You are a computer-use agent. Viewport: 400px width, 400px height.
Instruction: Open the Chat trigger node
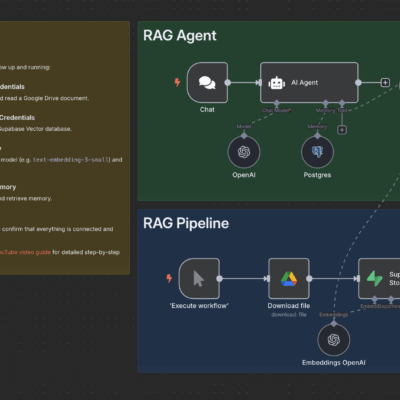click(x=207, y=82)
